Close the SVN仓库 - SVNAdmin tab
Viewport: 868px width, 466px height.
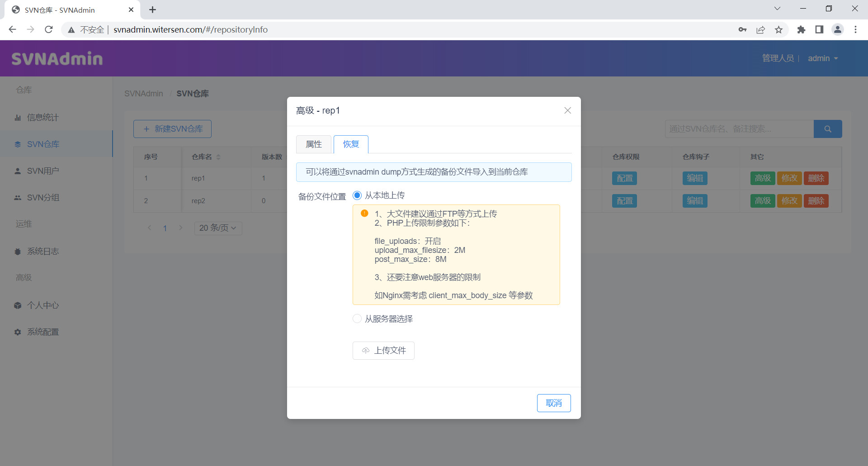point(131,10)
